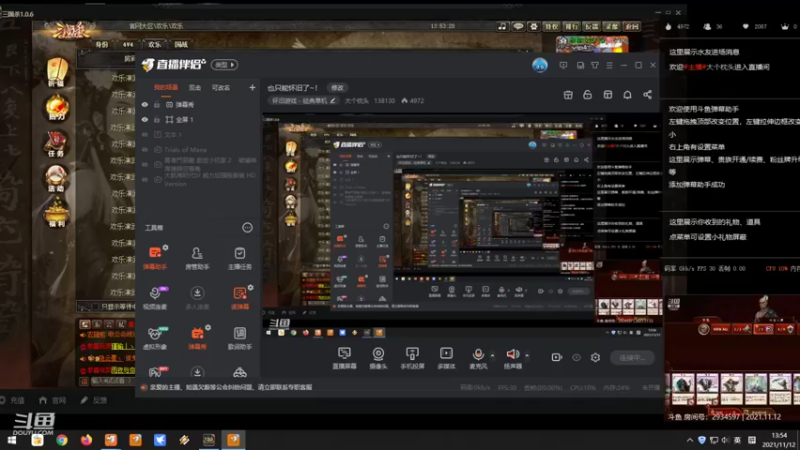Edit the 怀旧游戏 category selector
This screenshot has height=450, width=800.
303,101
